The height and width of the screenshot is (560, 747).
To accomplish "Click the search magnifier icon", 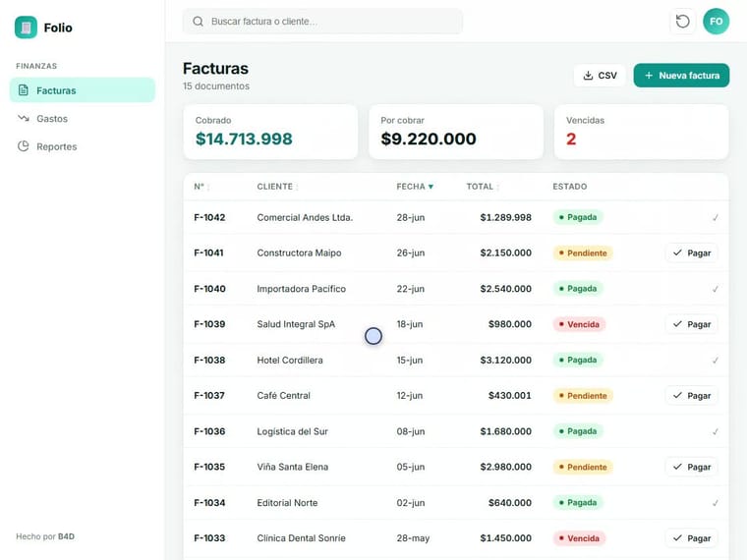I will click(x=199, y=22).
